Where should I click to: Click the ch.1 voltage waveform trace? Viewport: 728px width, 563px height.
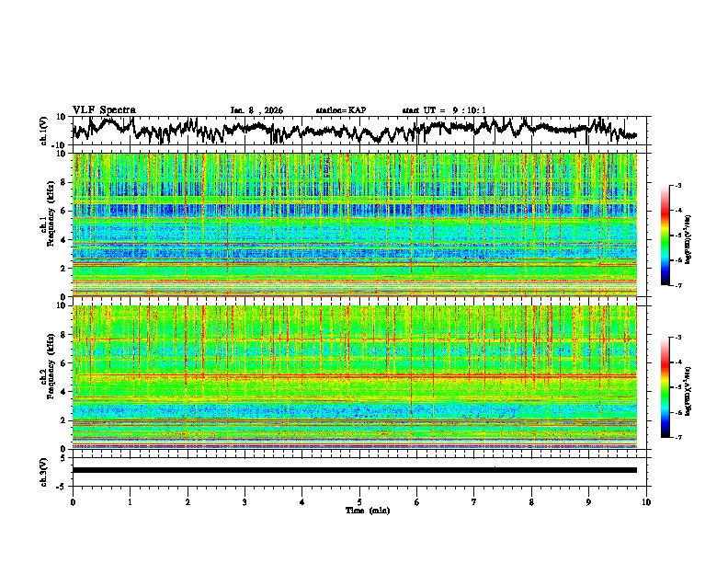[354, 130]
